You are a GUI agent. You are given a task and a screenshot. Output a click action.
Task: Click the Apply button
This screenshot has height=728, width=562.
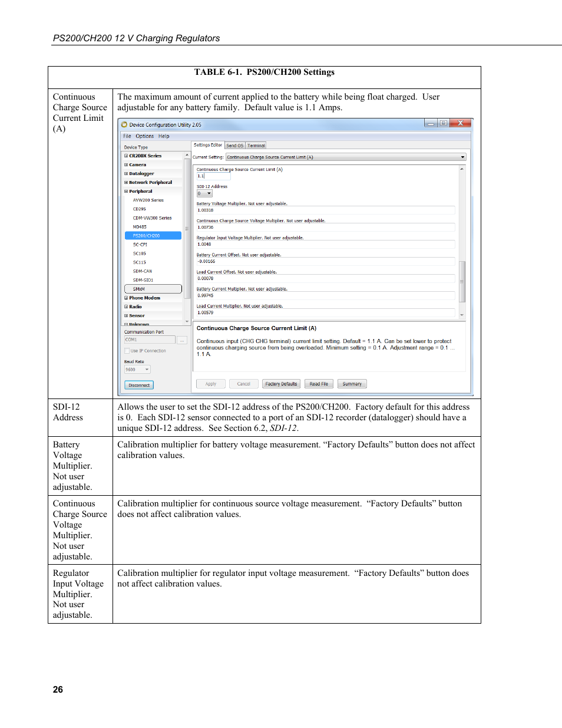tap(211, 384)
